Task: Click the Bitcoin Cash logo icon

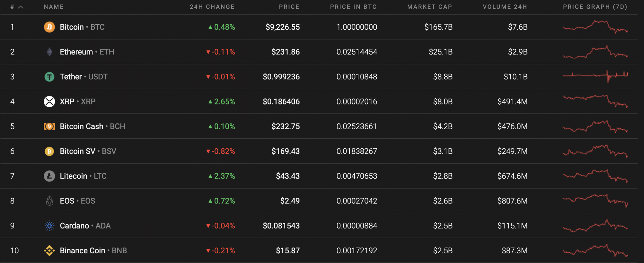Action: click(x=49, y=126)
